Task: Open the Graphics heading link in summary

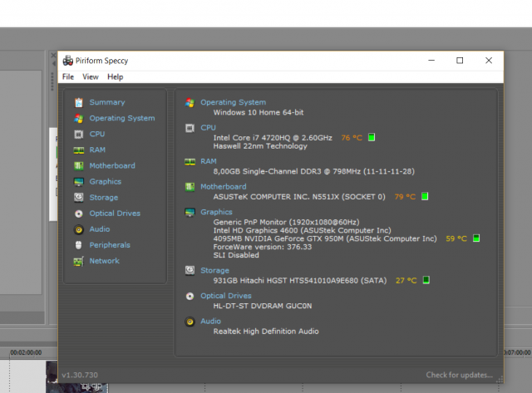Action: 216,212
